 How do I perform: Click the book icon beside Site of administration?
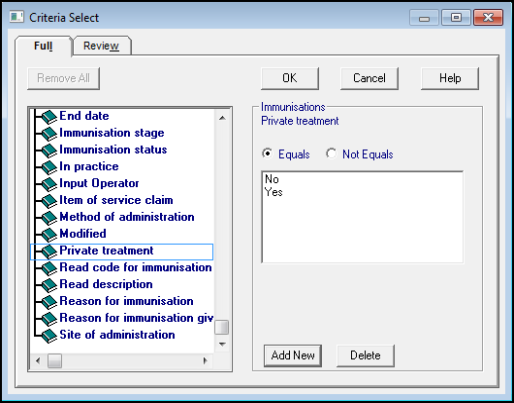tap(50, 336)
